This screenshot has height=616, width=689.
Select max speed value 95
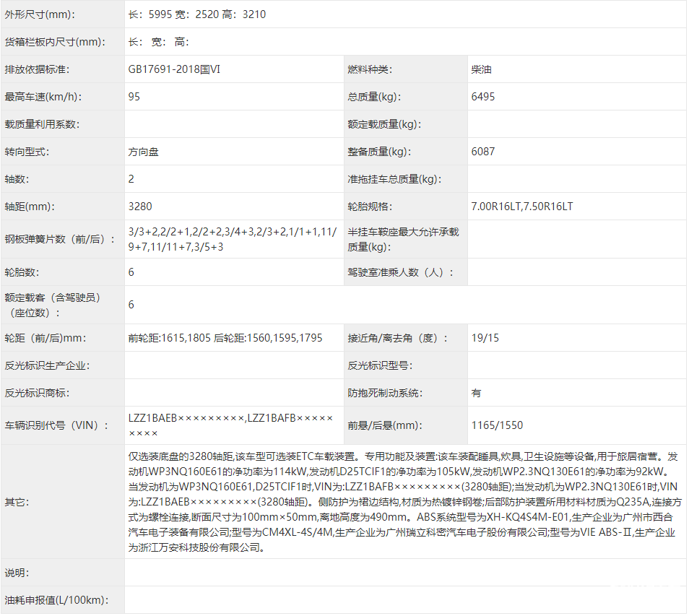(x=134, y=97)
